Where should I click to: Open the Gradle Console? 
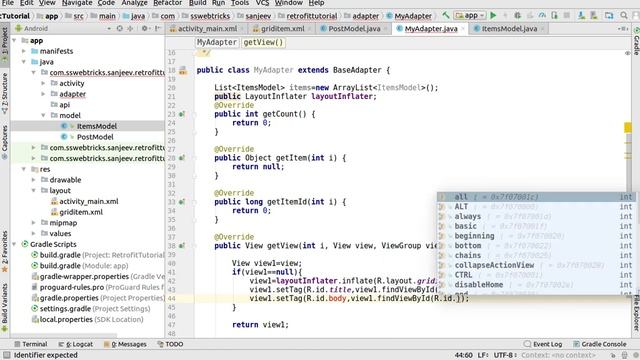[x=600, y=344]
